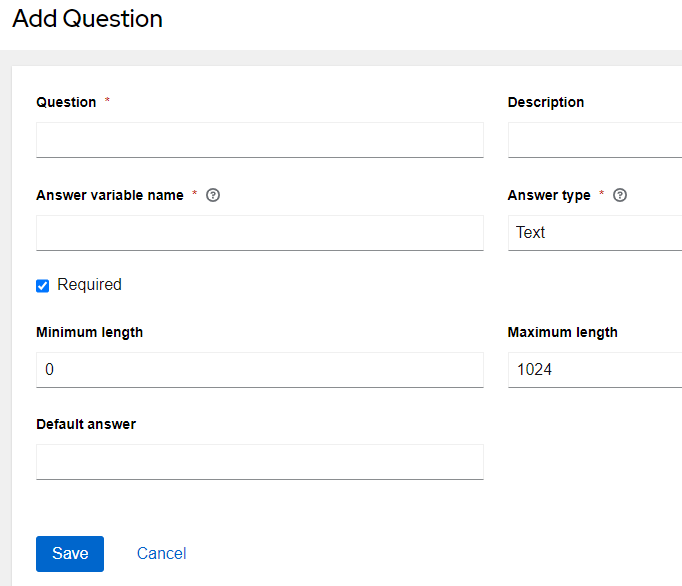
Task: Click the Description field label
Action: 546,102
